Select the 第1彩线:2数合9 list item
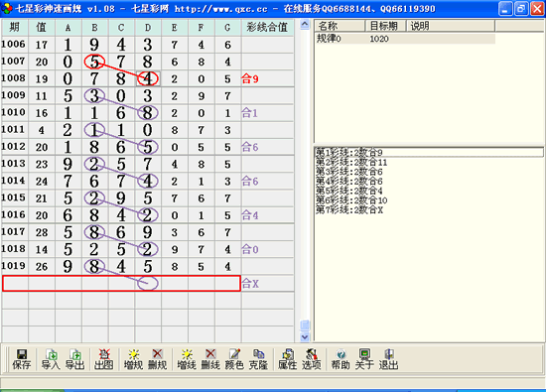The width and height of the screenshot is (546, 392). (x=429, y=153)
